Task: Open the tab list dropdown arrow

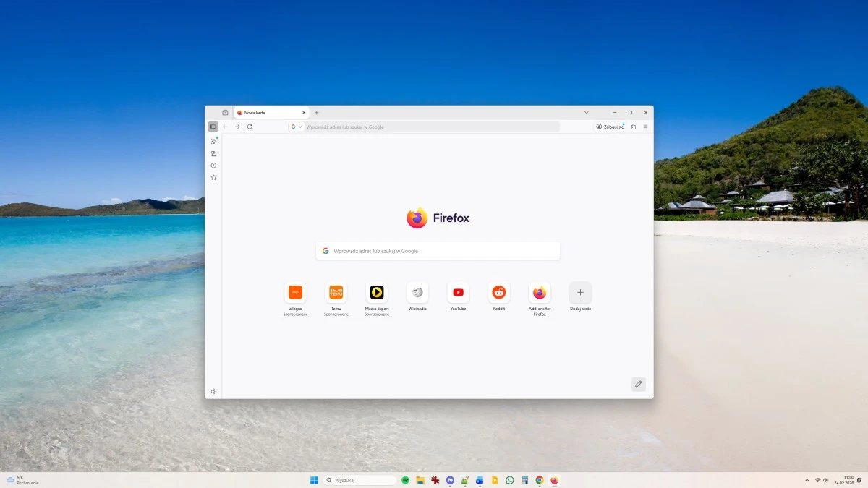Action: (x=586, y=112)
